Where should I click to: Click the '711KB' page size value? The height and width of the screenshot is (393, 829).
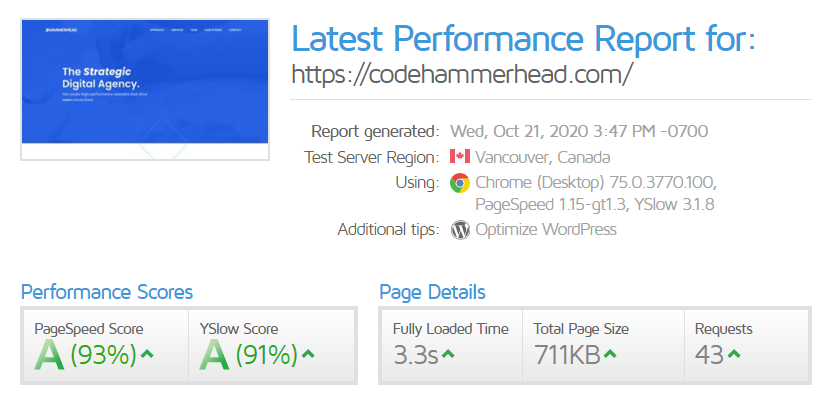[x=567, y=355]
